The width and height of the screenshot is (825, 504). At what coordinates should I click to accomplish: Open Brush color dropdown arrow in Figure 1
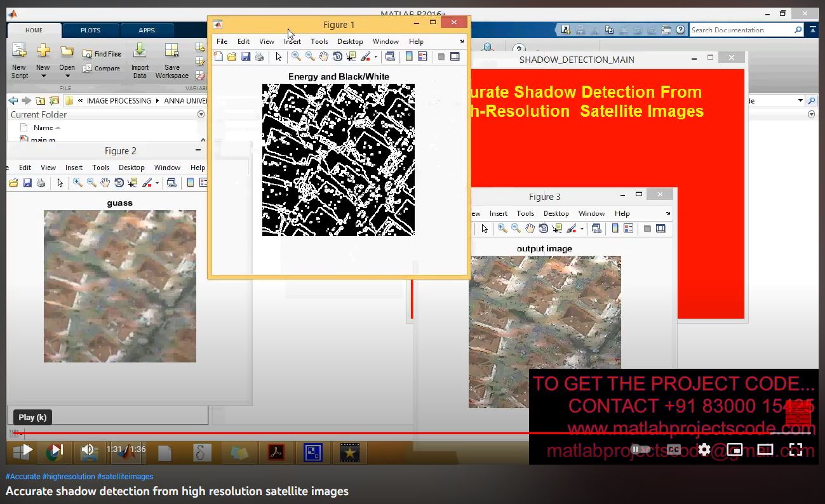pos(375,57)
